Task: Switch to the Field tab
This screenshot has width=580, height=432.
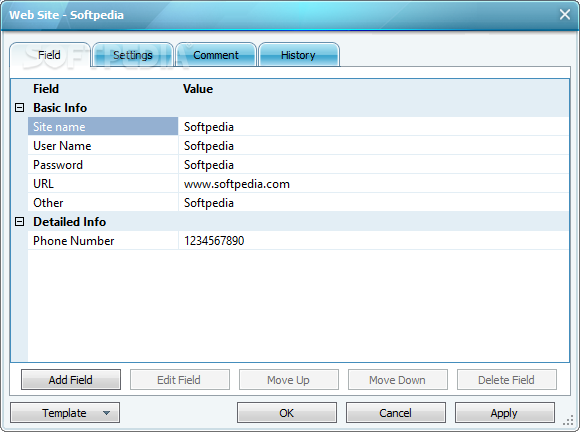Action: [50, 55]
